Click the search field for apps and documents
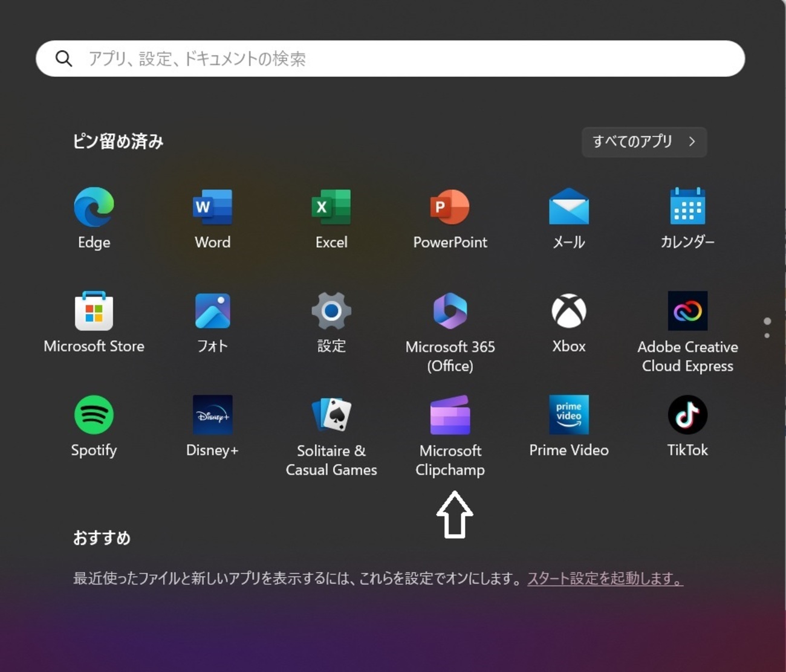The image size is (786, 672). click(x=390, y=59)
